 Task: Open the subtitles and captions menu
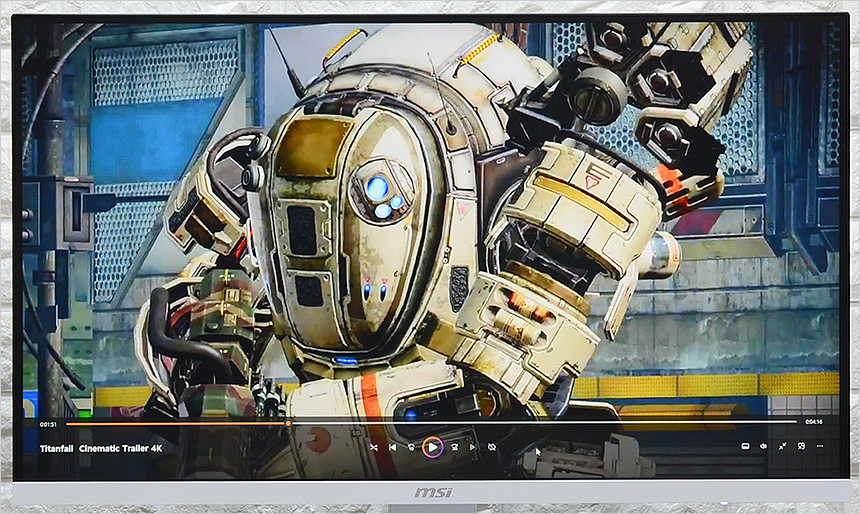745,447
